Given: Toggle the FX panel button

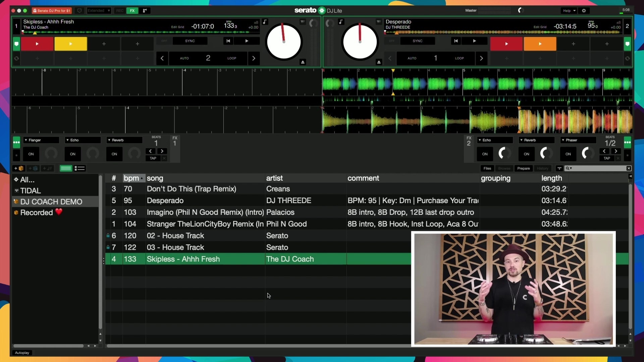Looking at the screenshot, I should (x=132, y=11).
